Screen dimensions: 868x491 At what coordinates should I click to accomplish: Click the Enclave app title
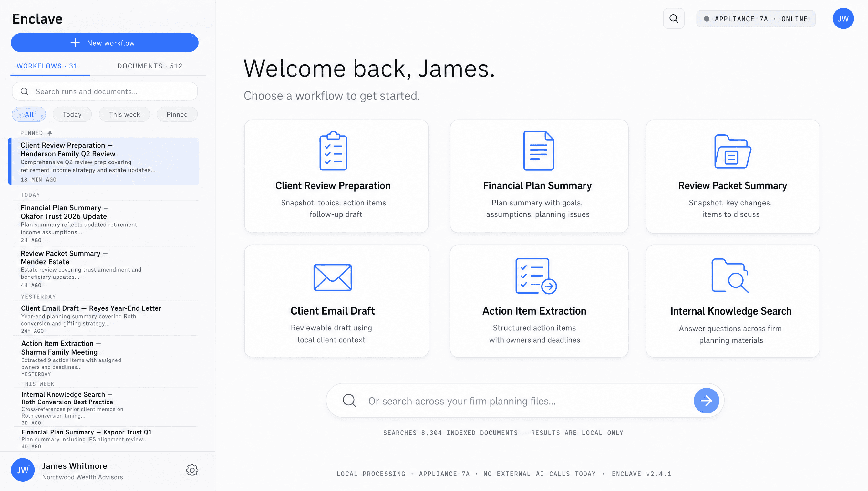pos(37,19)
